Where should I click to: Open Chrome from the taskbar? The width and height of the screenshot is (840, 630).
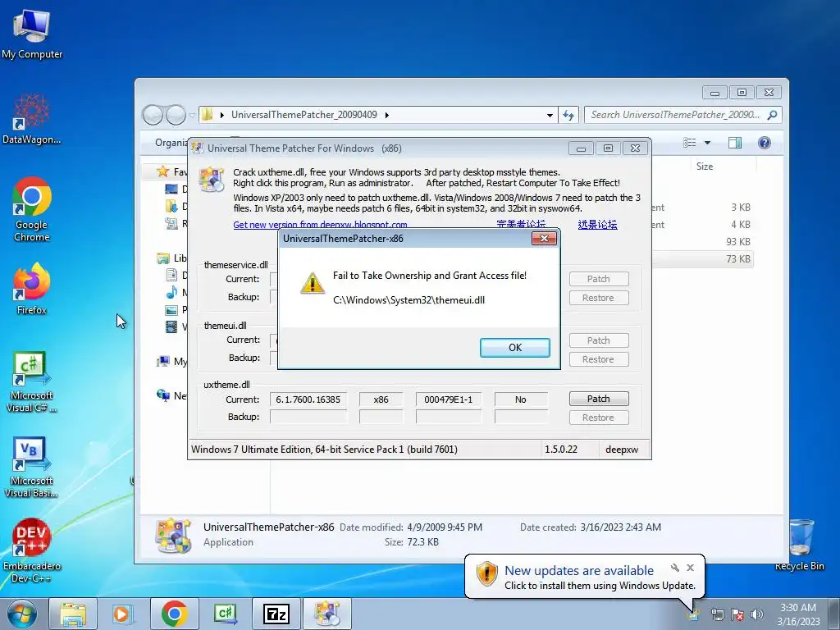point(174,614)
